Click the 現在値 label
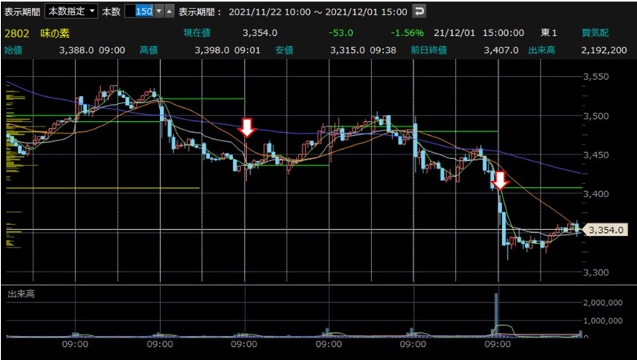 [x=197, y=33]
